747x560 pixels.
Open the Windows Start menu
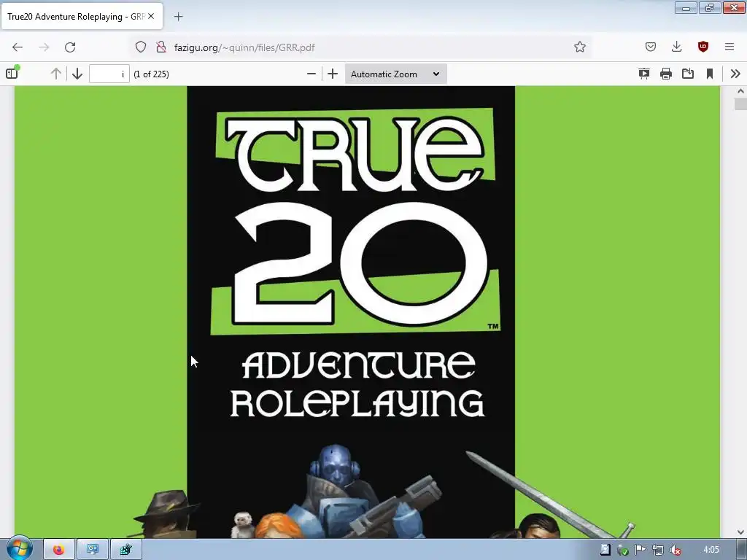[18, 548]
